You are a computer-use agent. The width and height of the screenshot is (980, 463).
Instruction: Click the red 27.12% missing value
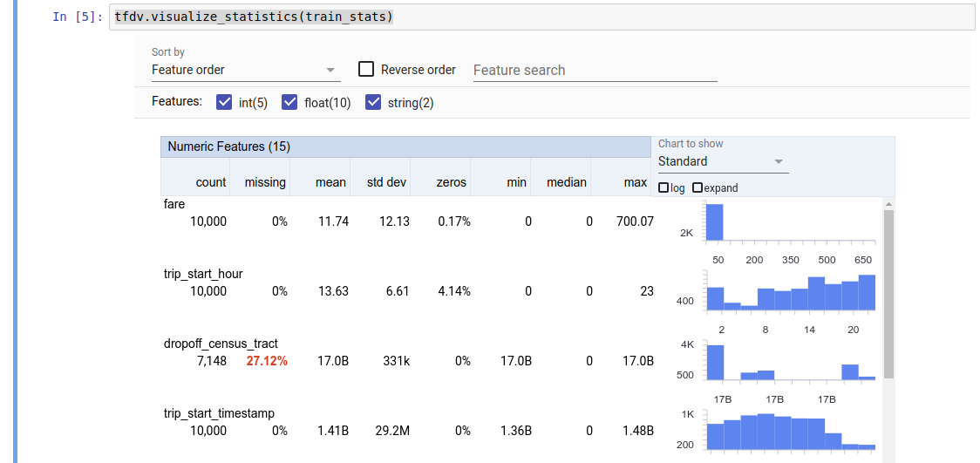click(x=267, y=361)
